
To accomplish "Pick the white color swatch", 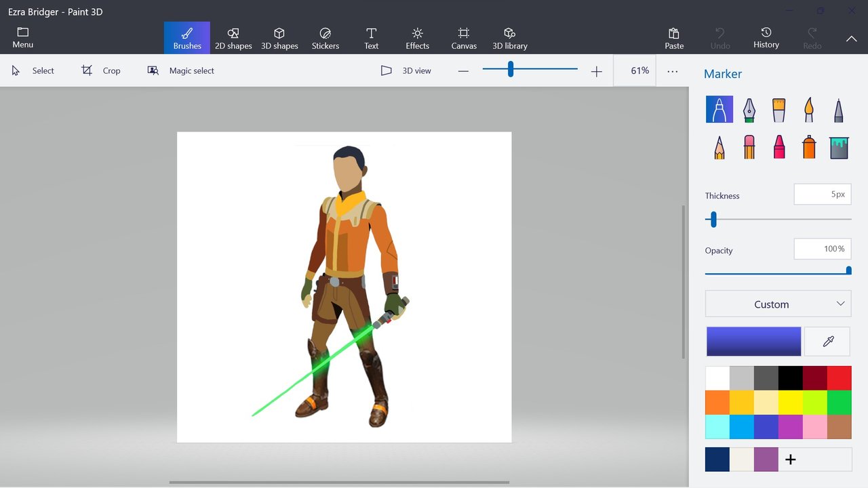I will click(717, 378).
